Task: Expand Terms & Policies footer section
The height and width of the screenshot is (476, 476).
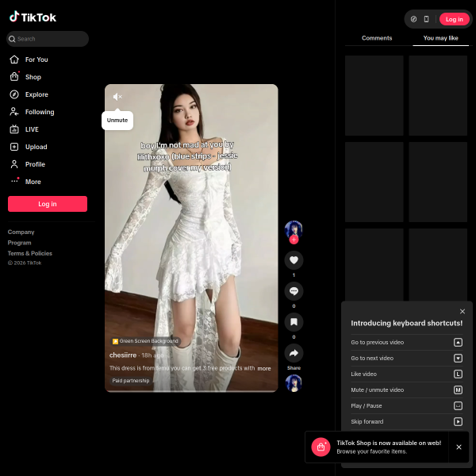Action: pyautogui.click(x=30, y=253)
